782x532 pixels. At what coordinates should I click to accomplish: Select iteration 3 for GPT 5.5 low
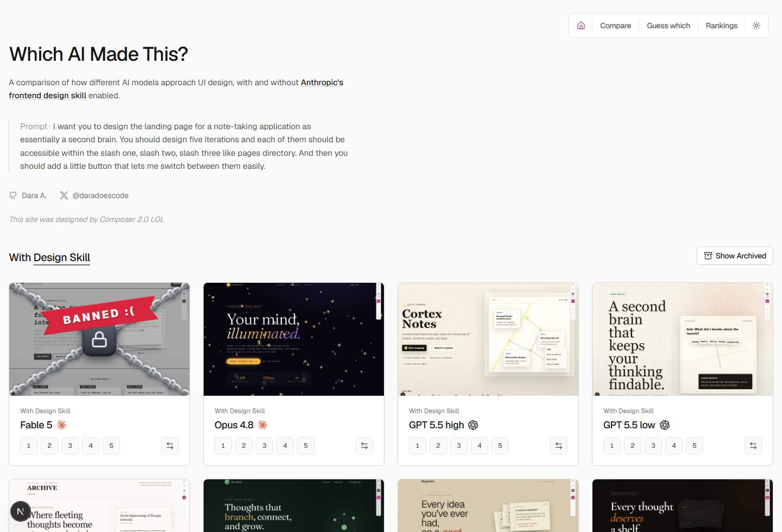tap(653, 446)
